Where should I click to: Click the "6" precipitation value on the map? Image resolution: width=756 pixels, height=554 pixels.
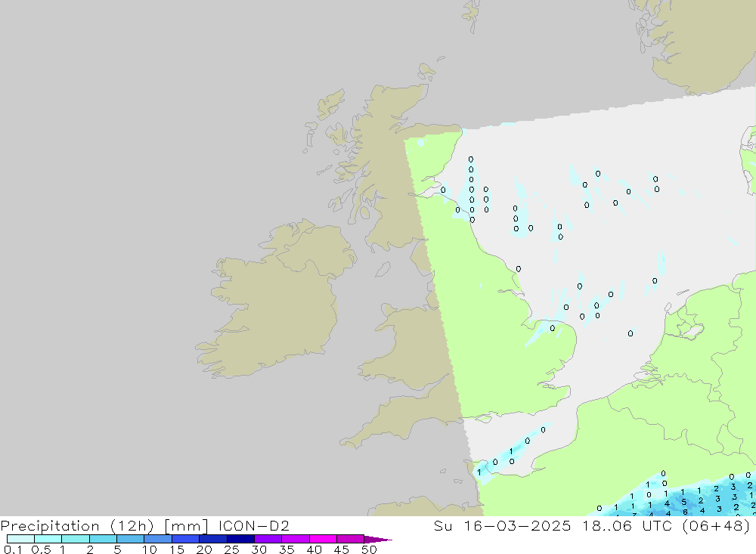(685, 512)
